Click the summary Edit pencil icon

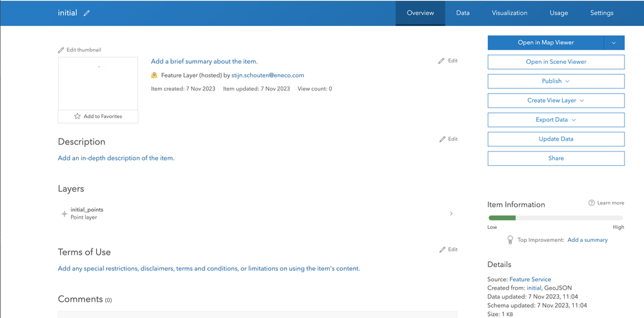pyautogui.click(x=441, y=61)
